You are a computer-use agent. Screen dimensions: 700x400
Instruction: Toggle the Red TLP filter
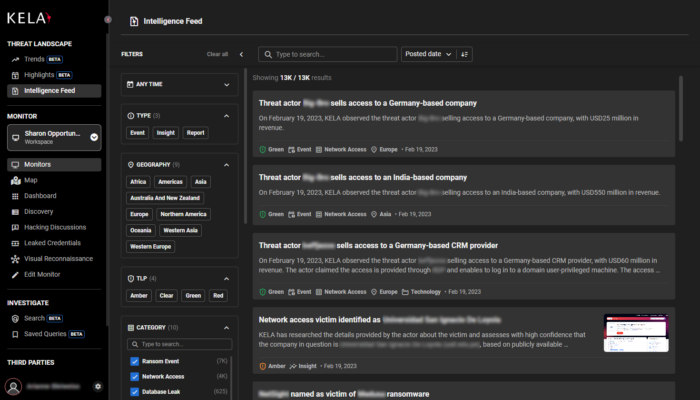coord(218,296)
